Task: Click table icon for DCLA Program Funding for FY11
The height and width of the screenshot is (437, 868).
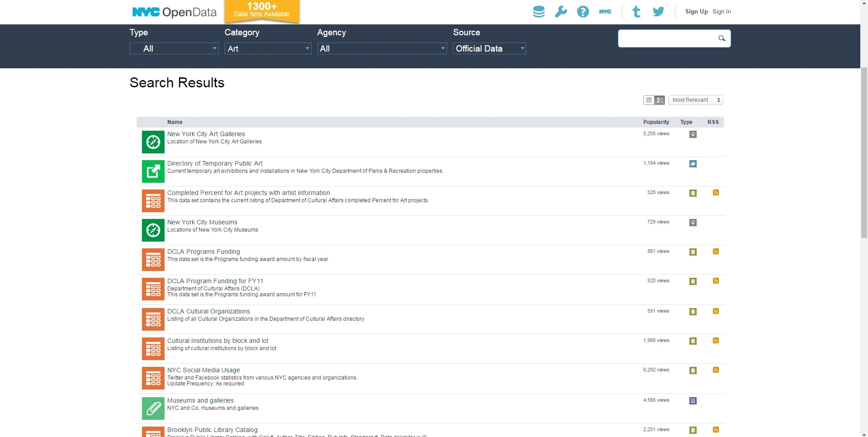Action: tap(153, 289)
